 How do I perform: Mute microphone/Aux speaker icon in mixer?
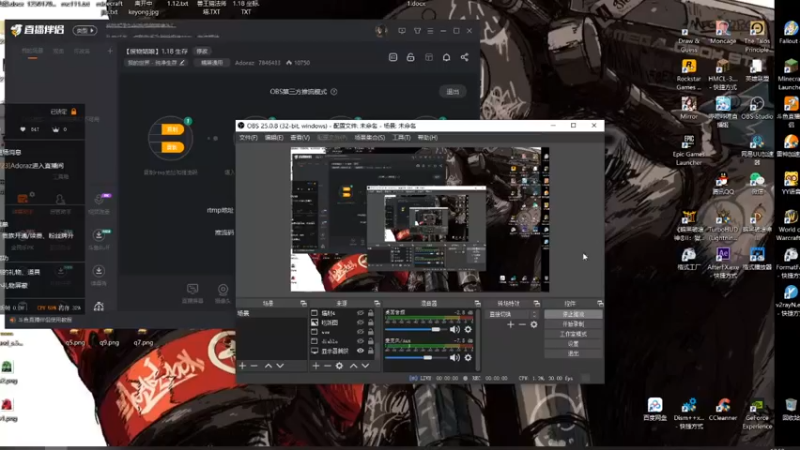click(455, 358)
